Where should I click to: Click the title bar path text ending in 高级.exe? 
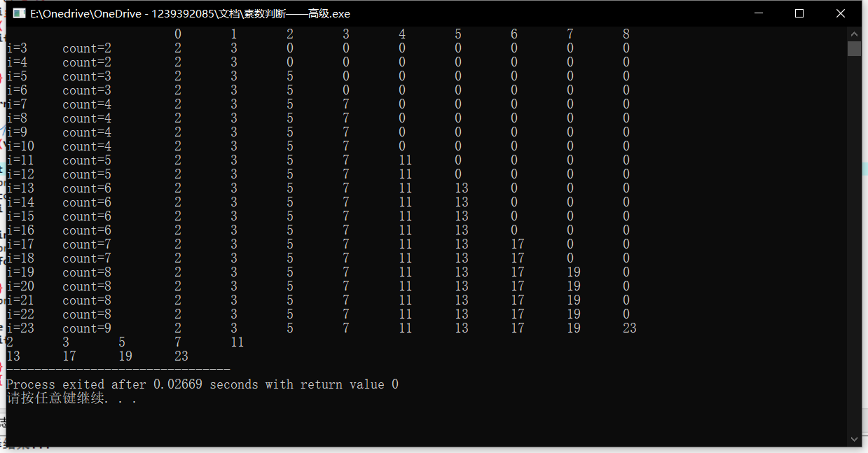[x=188, y=13]
